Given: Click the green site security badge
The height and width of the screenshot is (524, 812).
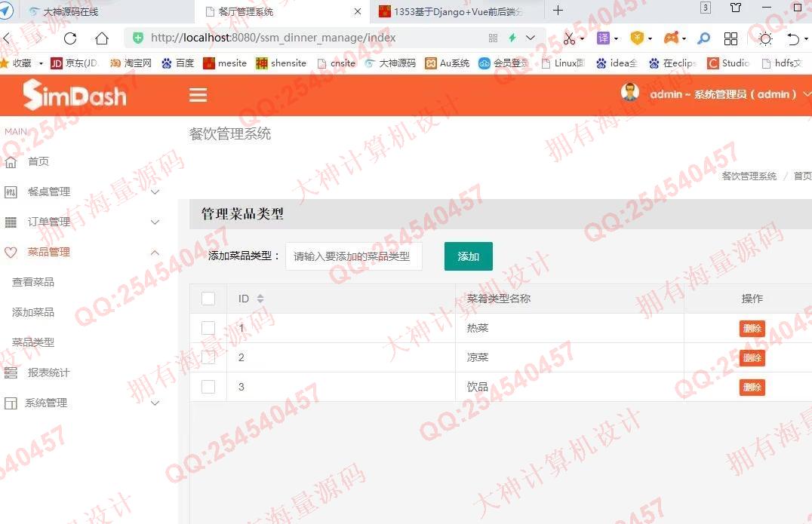Looking at the screenshot, I should [138, 38].
